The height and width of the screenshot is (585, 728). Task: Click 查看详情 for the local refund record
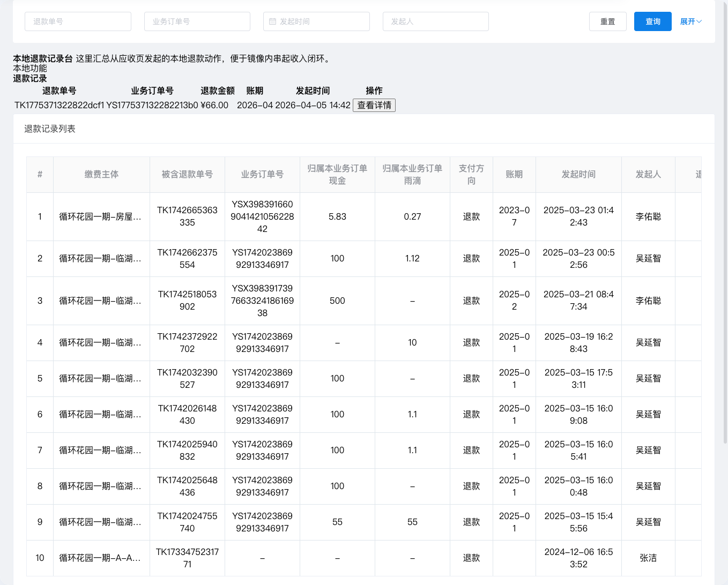(x=374, y=106)
